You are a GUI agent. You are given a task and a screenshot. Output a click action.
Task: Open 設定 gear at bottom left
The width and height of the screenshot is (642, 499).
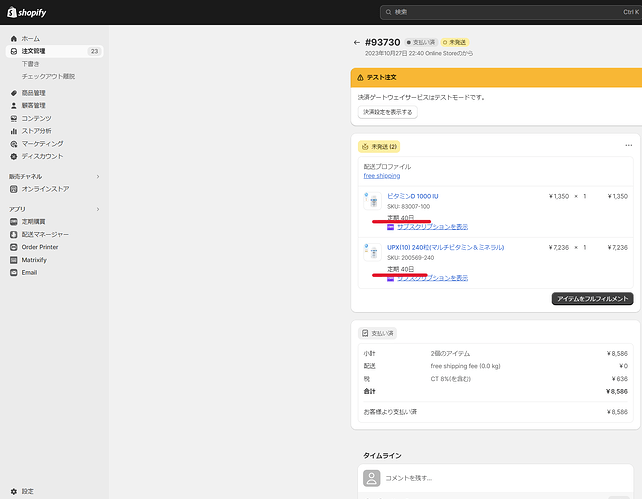[14, 491]
